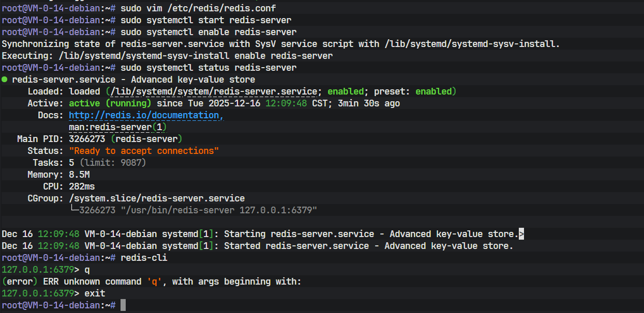The height and width of the screenshot is (313, 644).
Task: Click the 'redis-cli' command text
Action: point(144,258)
